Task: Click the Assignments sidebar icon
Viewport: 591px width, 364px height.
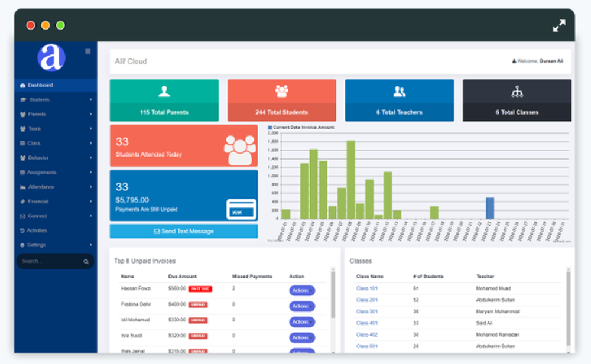Action: coord(22,172)
